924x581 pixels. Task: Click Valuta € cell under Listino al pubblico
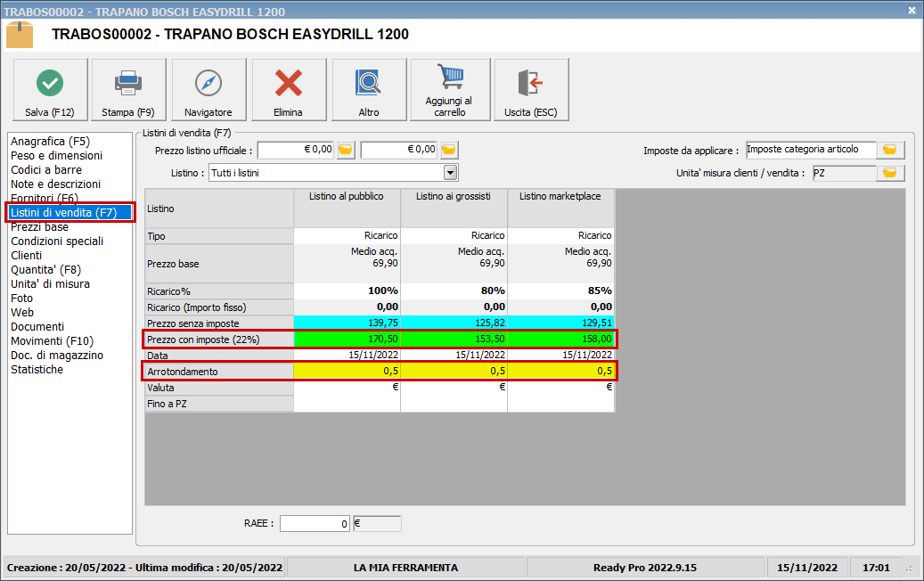[347, 388]
